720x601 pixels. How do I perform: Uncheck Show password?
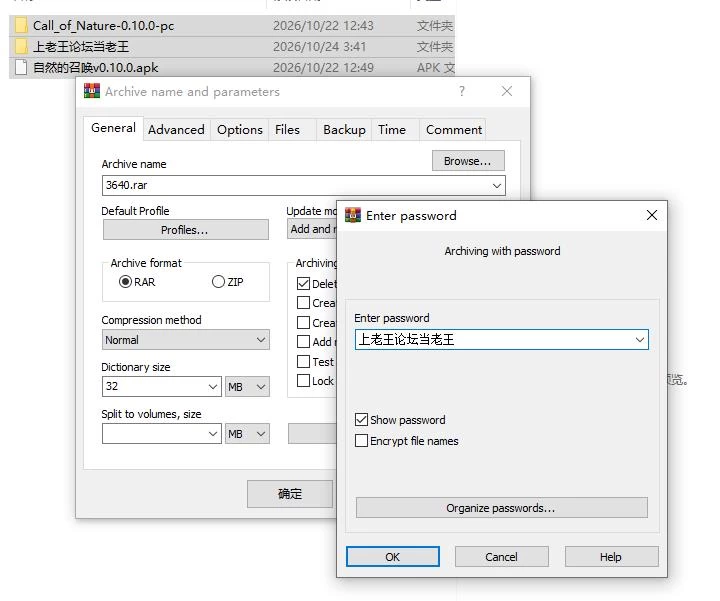point(361,420)
